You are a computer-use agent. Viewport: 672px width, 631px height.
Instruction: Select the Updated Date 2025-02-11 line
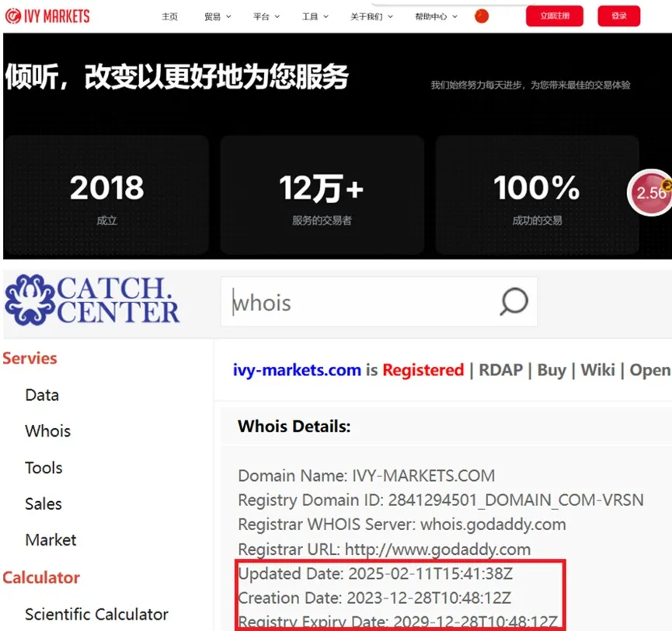375,573
